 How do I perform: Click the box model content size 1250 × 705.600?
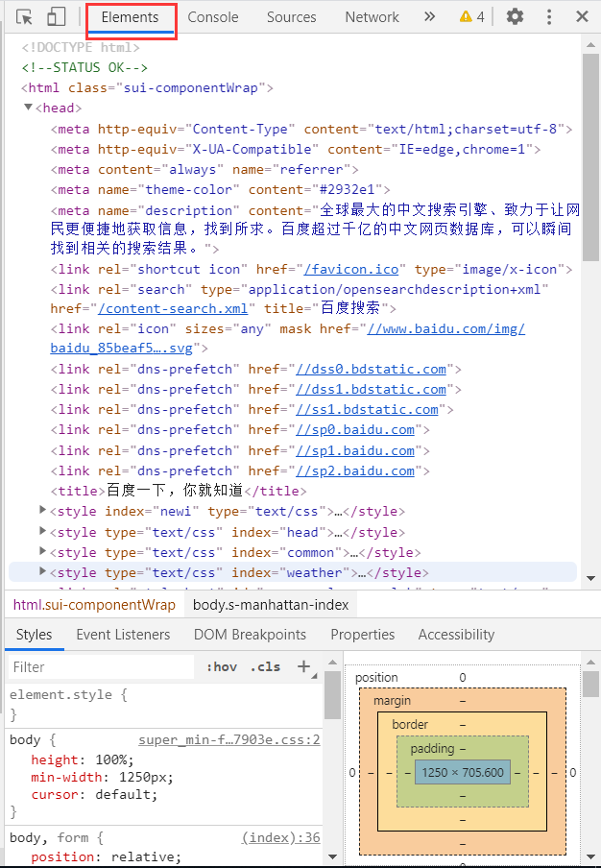click(463, 772)
